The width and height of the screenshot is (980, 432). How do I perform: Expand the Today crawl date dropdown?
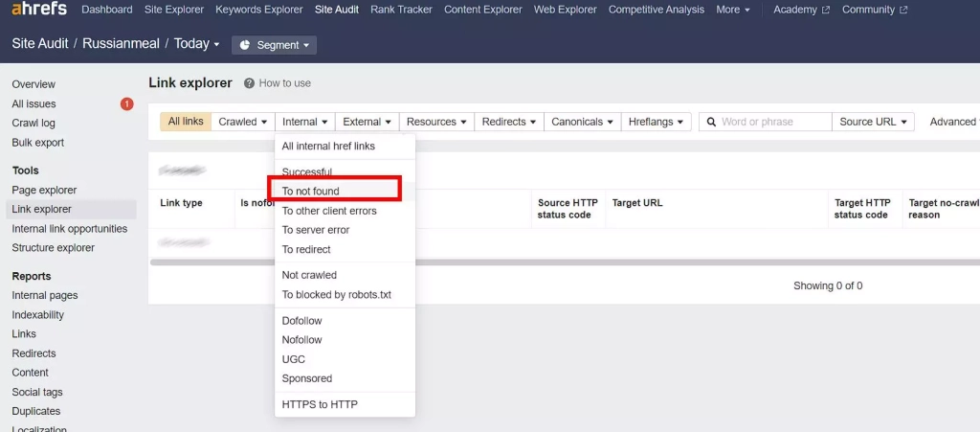tap(196, 44)
